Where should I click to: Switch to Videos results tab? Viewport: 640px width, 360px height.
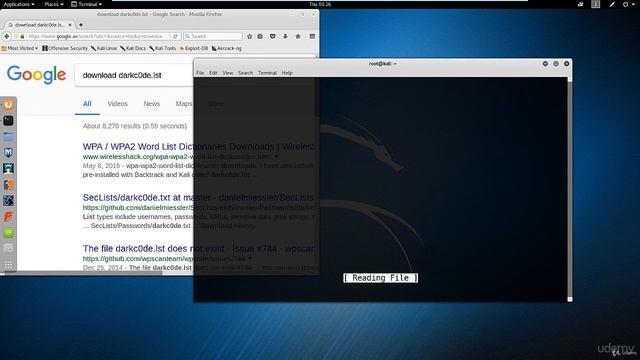point(118,104)
